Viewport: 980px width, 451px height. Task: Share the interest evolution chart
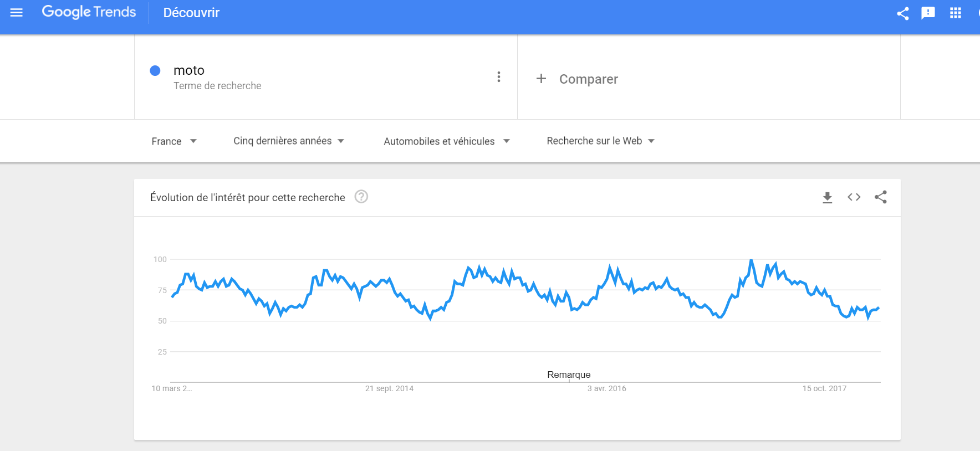click(881, 197)
